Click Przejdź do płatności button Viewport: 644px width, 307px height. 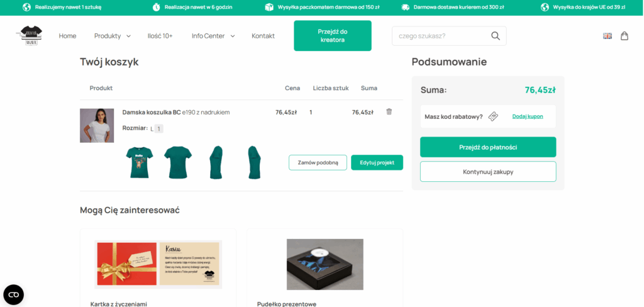pos(488,147)
